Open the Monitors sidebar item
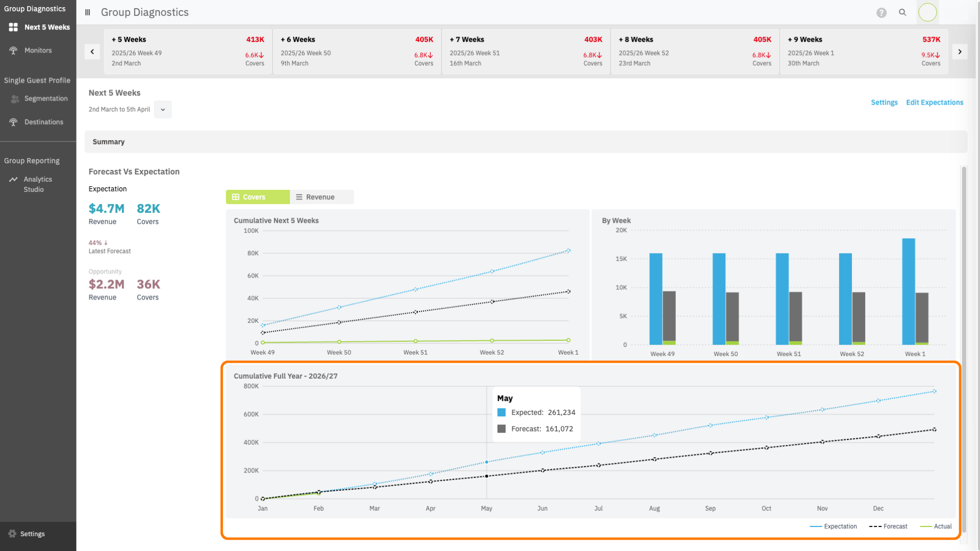 pyautogui.click(x=38, y=51)
